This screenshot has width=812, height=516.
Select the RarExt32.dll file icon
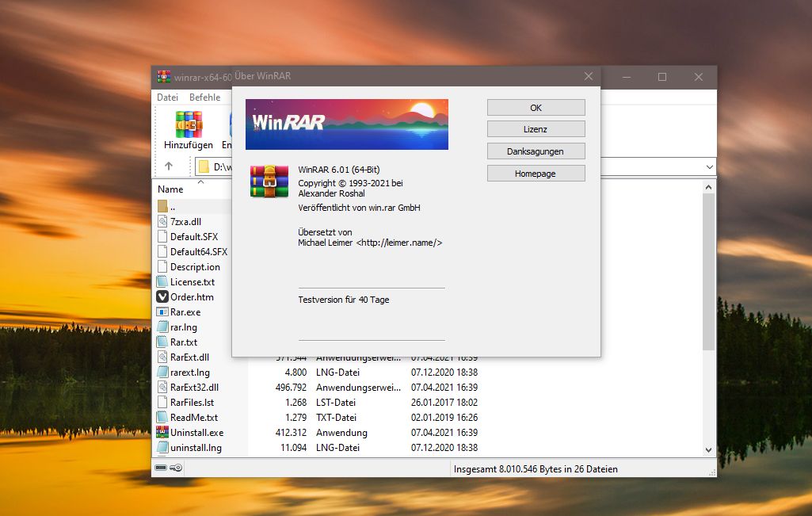[x=162, y=387]
